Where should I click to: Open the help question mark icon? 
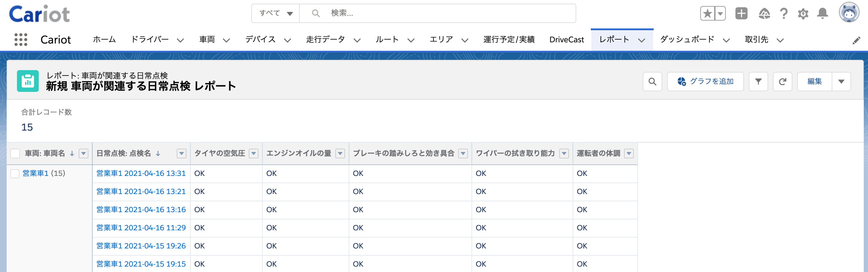[x=784, y=14]
